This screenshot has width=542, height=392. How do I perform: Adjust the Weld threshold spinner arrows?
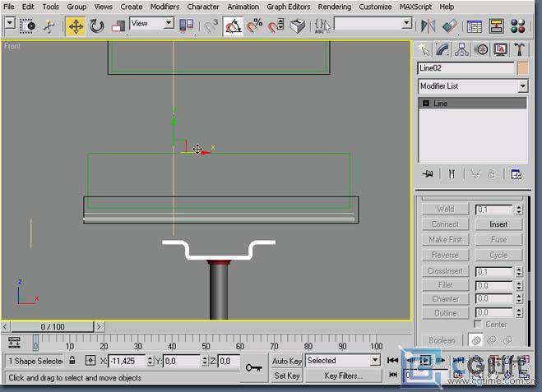pyautogui.click(x=519, y=210)
